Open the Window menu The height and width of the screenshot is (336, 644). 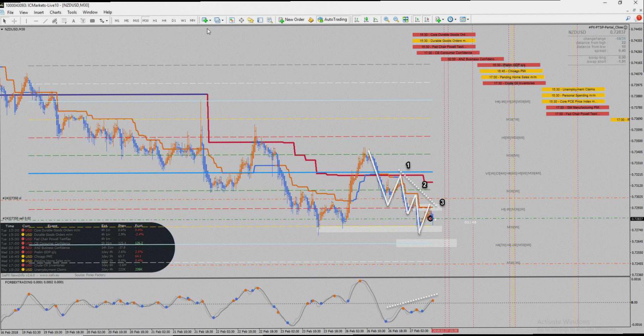[x=90, y=12]
